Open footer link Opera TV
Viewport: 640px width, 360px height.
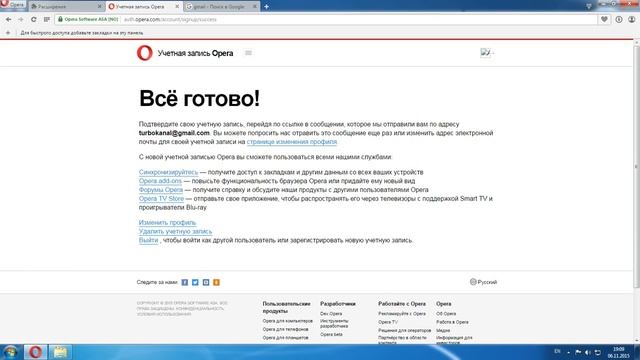(388, 322)
